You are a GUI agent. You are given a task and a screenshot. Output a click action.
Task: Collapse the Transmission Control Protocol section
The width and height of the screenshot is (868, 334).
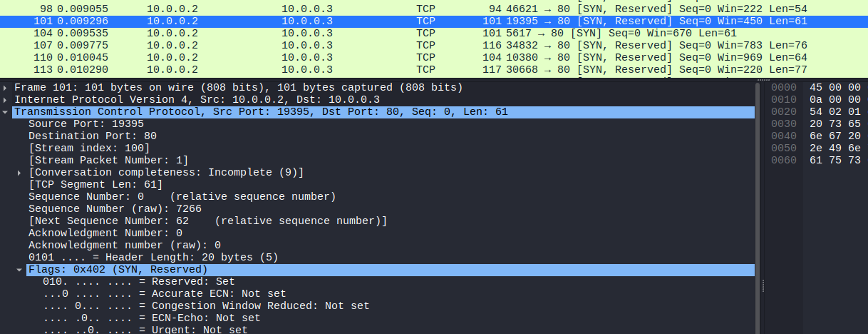coord(6,112)
